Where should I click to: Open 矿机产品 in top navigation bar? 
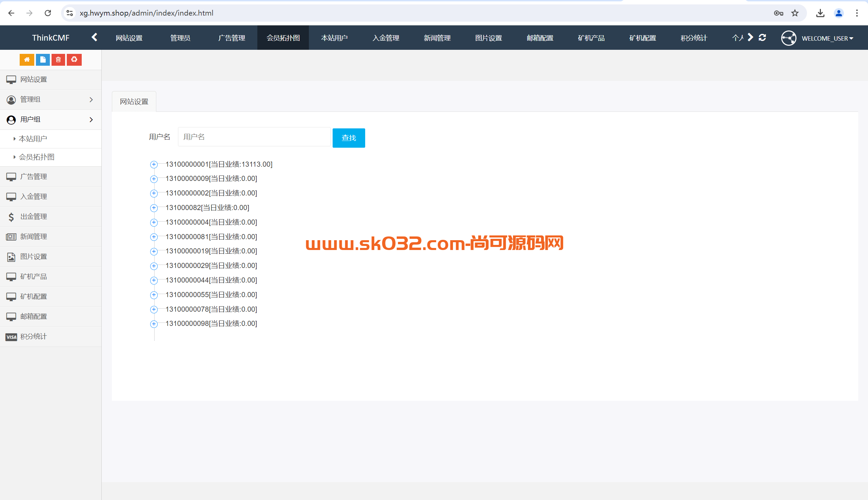[x=591, y=38]
